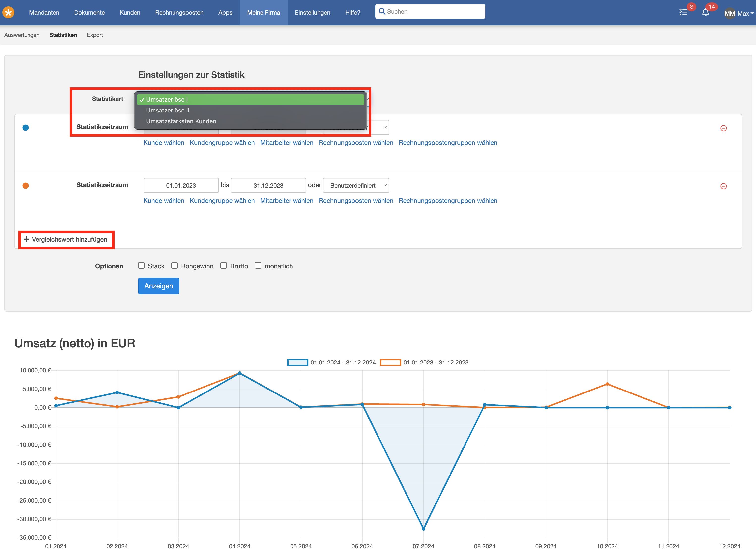Click Kundengruppe wählen in the 2023 row

222,201
